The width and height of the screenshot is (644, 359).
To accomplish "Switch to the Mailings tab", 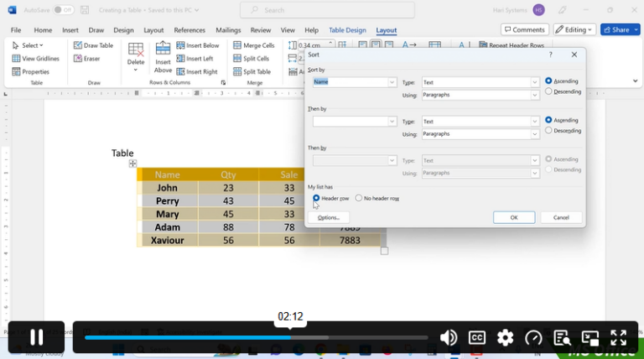I will pyautogui.click(x=228, y=30).
